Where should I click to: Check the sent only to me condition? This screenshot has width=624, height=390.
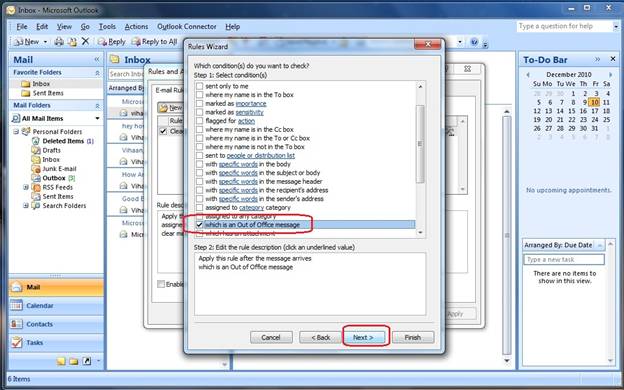click(x=199, y=86)
